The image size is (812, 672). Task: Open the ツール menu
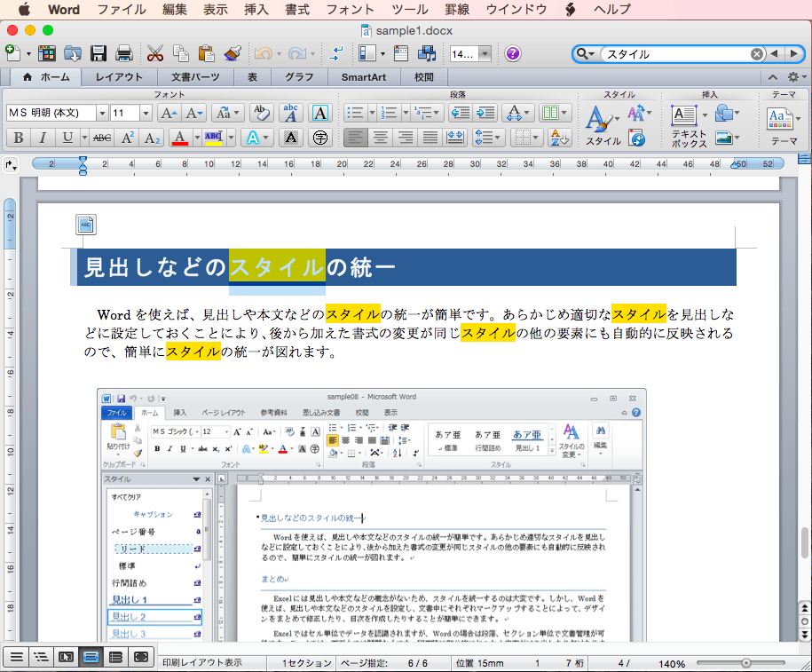[x=410, y=10]
